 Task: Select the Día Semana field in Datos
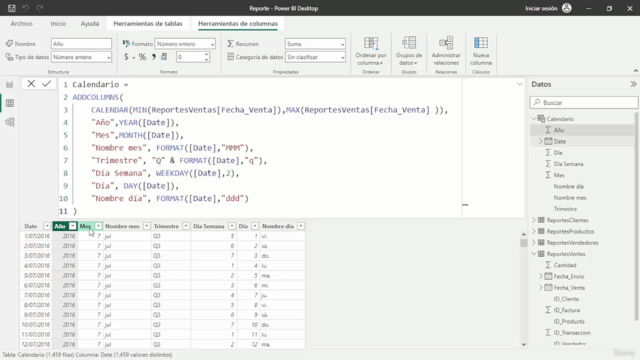click(x=569, y=164)
